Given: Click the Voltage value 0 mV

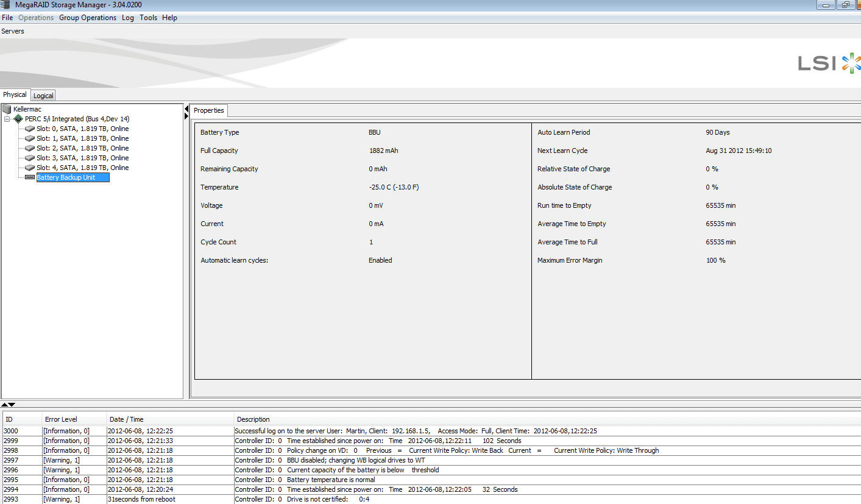Looking at the screenshot, I should pos(376,205).
